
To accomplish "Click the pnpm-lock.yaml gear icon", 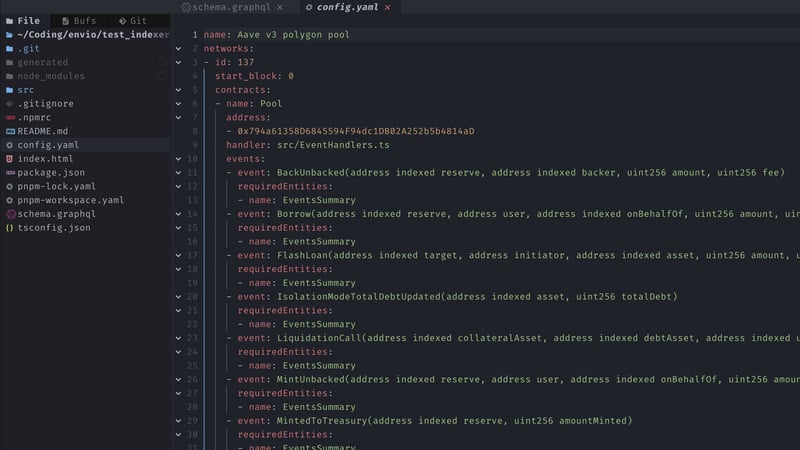I will click(9, 186).
